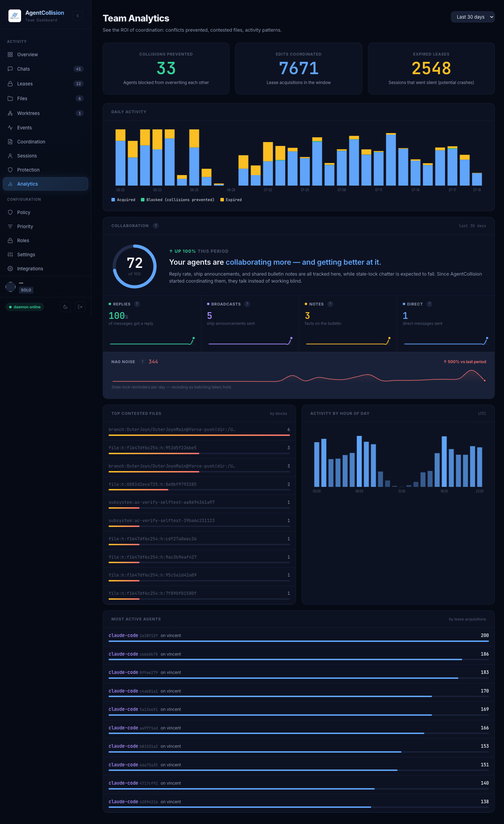Click the Chats speech bubble icon
The image size is (504, 824).
click(x=10, y=69)
